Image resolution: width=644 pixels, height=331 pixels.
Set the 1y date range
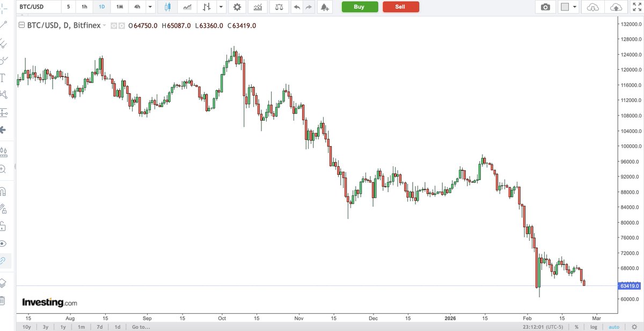[63, 327]
